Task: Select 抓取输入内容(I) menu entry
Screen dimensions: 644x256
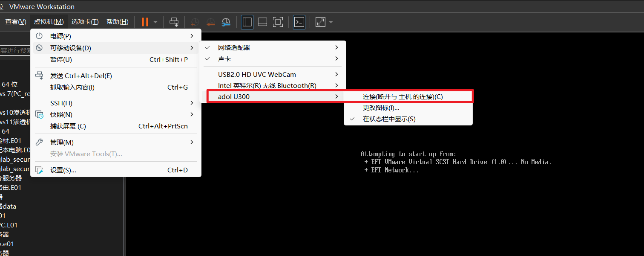Action: [116, 87]
